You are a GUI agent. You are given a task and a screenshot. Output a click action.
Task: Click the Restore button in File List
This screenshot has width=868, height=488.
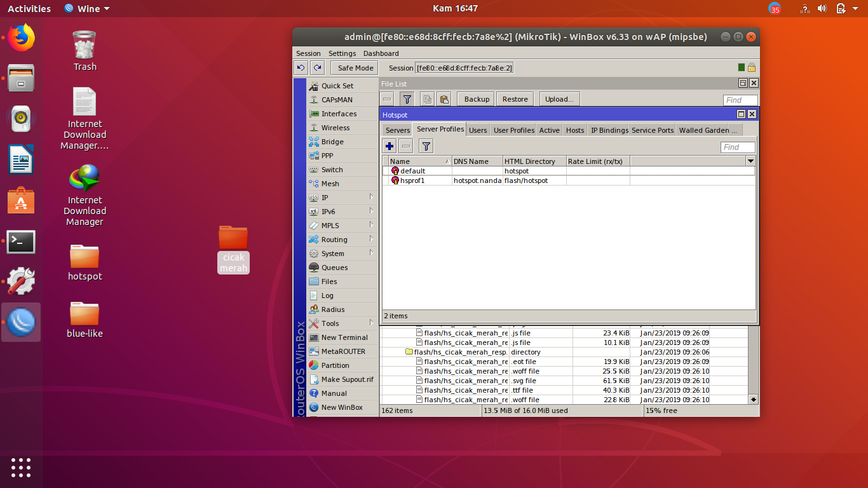pos(515,99)
